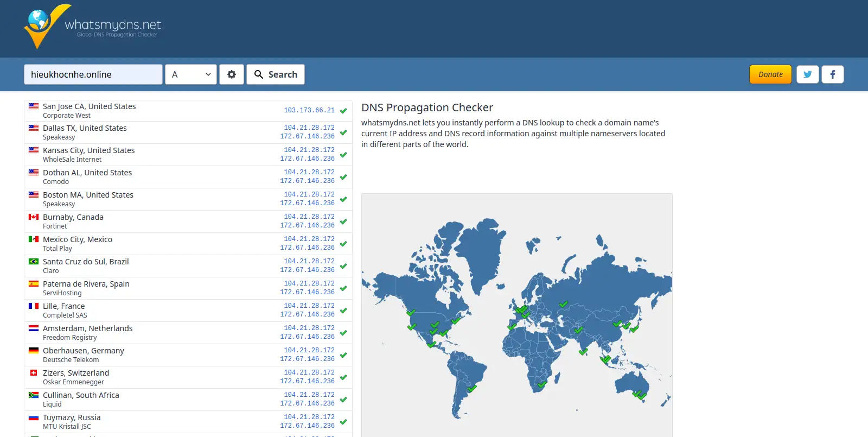Click IP 103.173.66.21 for San Jose

point(309,110)
